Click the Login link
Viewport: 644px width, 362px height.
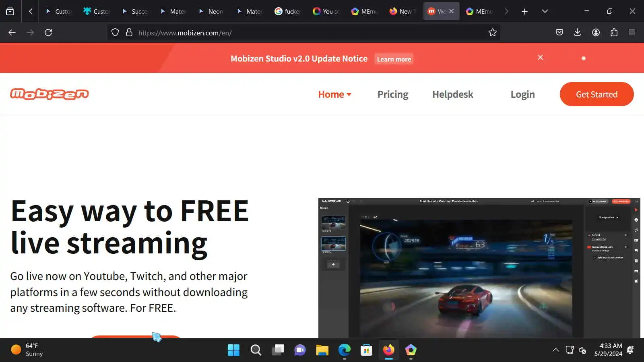pyautogui.click(x=523, y=95)
